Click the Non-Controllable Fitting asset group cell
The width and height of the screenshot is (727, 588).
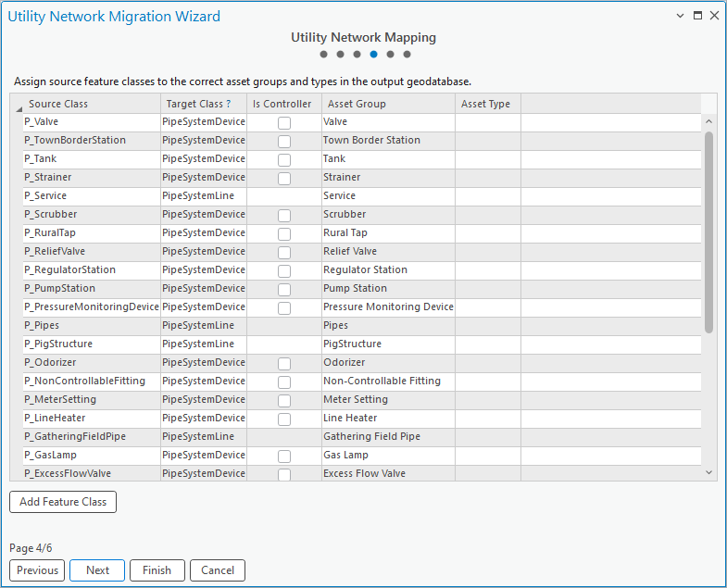click(389, 382)
